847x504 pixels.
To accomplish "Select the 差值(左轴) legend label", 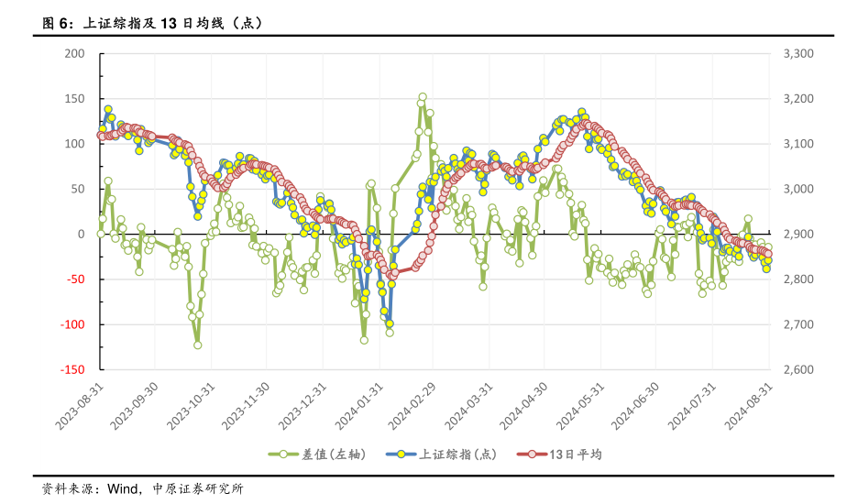I will (333, 454).
